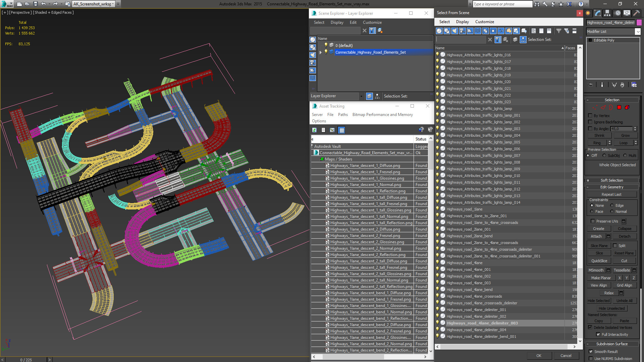Select Element sub-object level red cube
Image resolution: width=644 pixels, height=362 pixels.
pyautogui.click(x=627, y=108)
